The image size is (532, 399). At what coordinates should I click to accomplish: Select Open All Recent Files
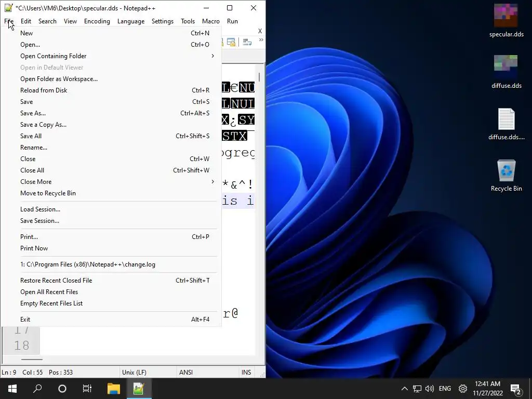pos(111,292)
